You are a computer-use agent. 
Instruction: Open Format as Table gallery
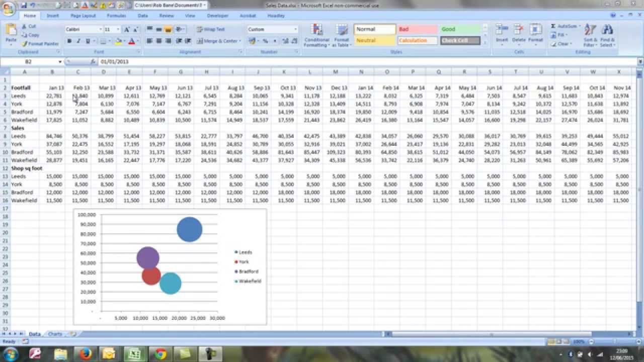(x=342, y=35)
